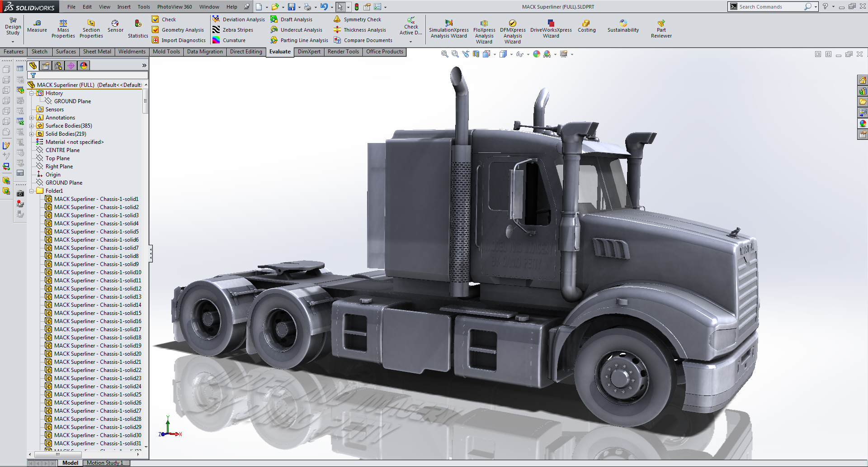Open Part Reviewer
The height and width of the screenshot is (467, 868).
[x=661, y=29]
